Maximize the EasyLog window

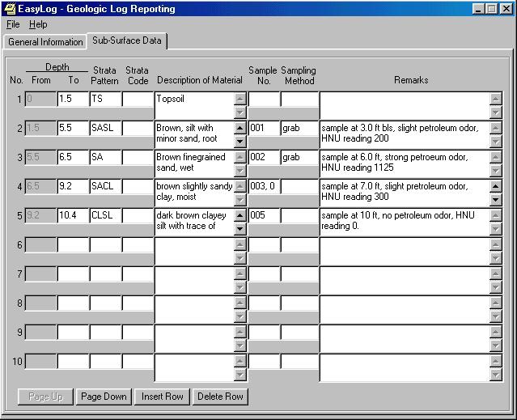coord(491,9)
